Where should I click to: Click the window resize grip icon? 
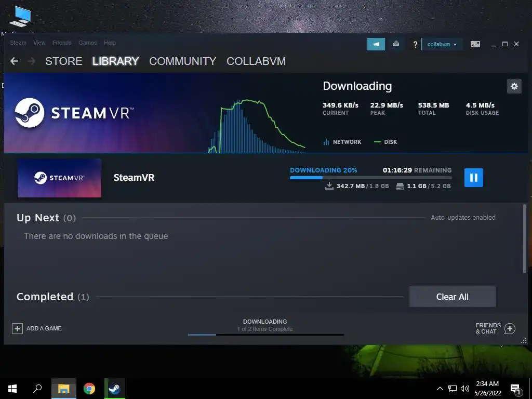coord(524,340)
